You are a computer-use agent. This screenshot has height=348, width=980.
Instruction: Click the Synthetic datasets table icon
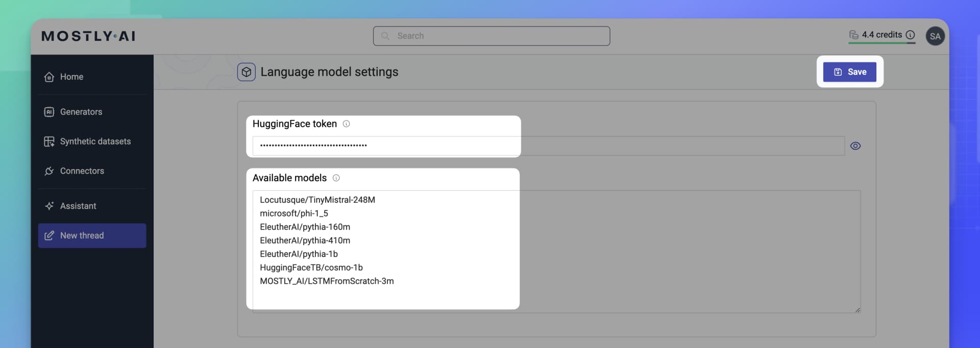click(49, 142)
